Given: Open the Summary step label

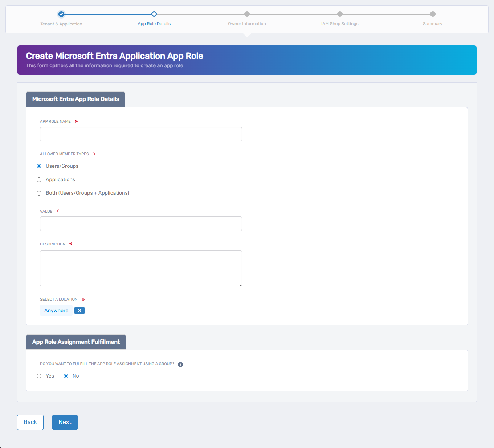Looking at the screenshot, I should coord(432,24).
